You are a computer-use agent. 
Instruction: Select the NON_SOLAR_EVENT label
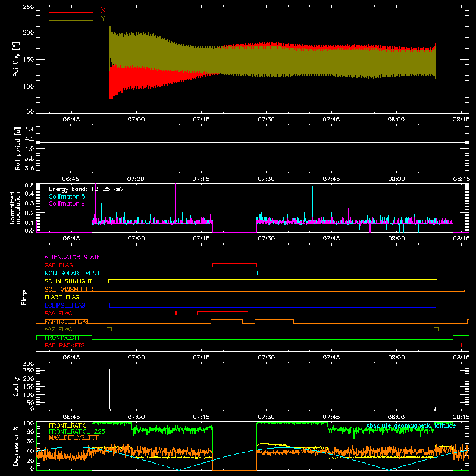click(72, 273)
